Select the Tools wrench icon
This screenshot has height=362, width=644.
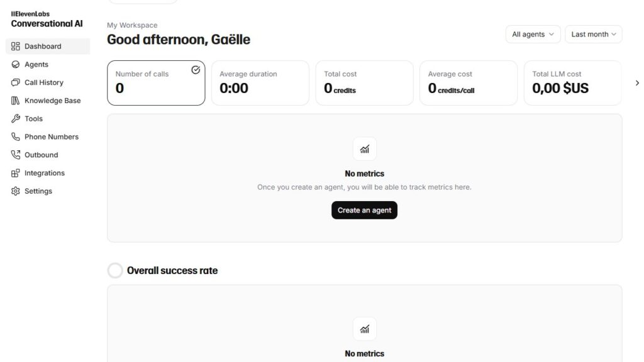pos(15,119)
